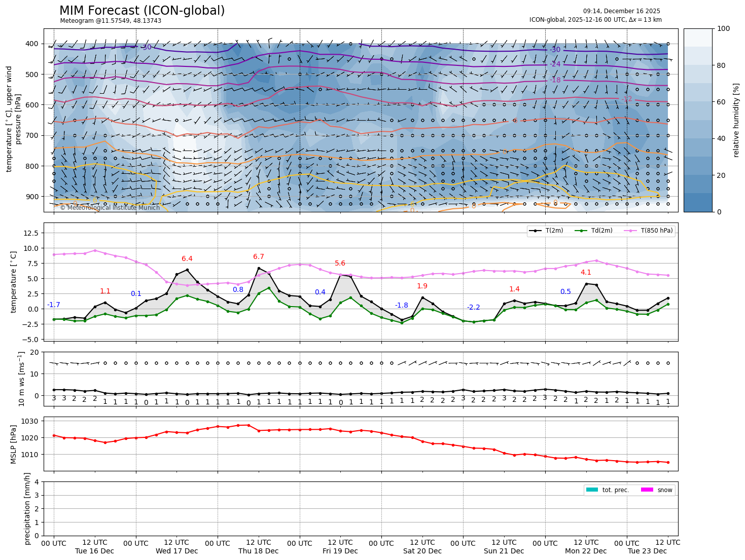Click the "precipitation [mm/h]" axis label
Screen dimensions: 745x560
pos(27,508)
